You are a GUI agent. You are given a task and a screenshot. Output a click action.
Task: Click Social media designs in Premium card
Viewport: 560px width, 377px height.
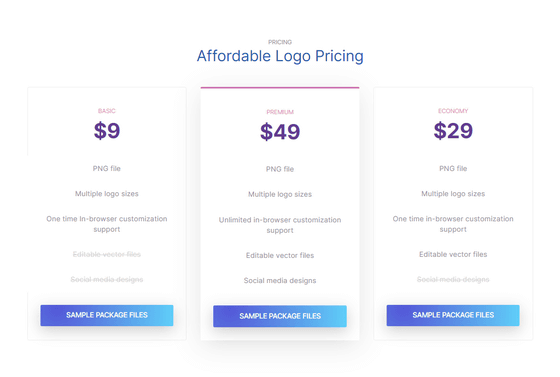click(280, 281)
